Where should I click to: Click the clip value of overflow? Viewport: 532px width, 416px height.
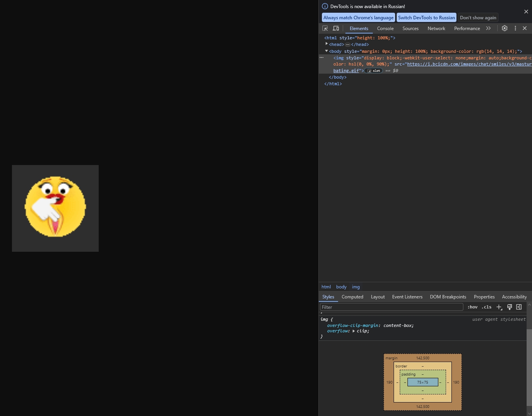tap(362, 331)
